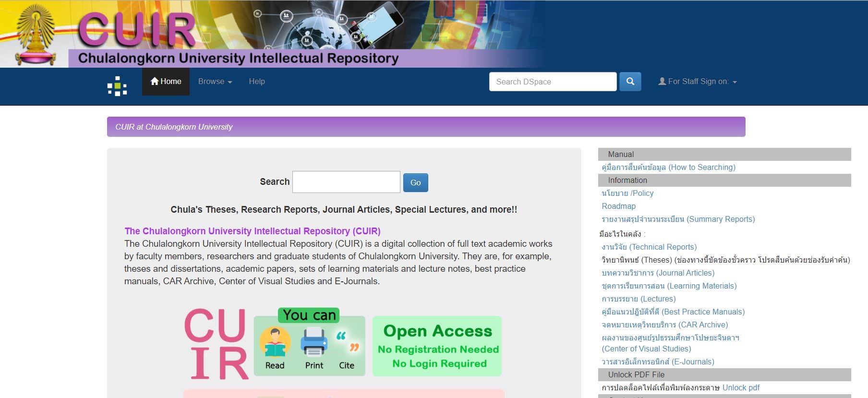Image resolution: width=868 pixels, height=398 pixels.
Task: Open the Summary Reports link
Action: click(678, 219)
